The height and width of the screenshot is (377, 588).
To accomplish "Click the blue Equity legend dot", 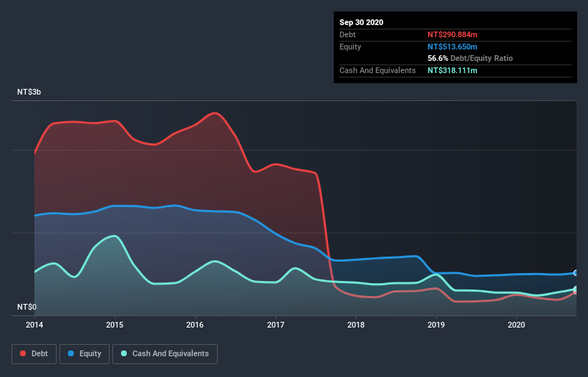I will pos(71,353).
